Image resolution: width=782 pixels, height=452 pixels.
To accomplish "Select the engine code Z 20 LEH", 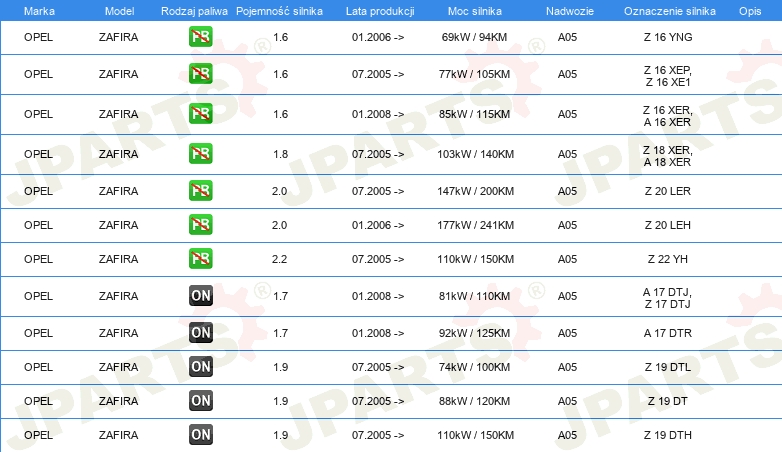I will tap(668, 225).
